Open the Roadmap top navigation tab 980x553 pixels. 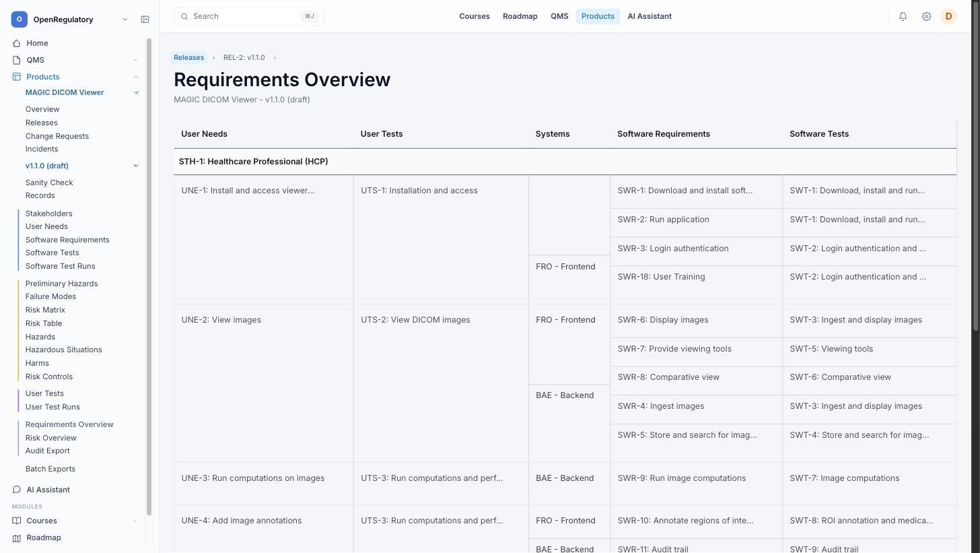(520, 16)
